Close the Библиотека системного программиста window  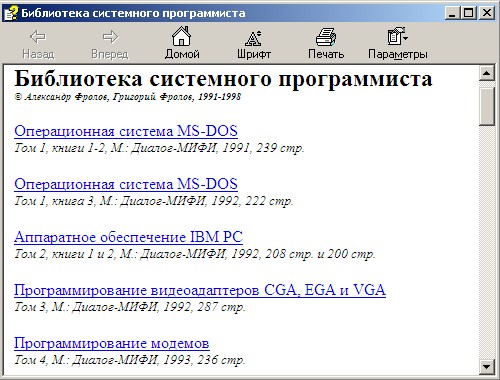point(487,13)
